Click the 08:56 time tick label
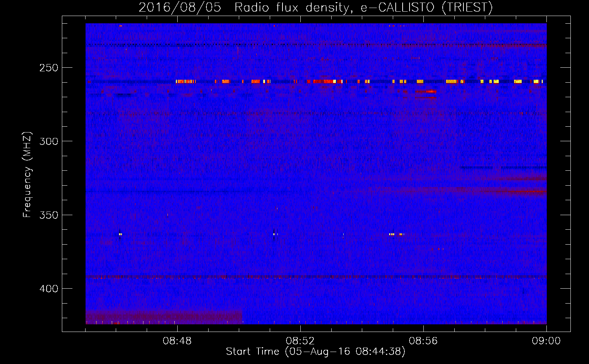Viewport: 589px width, 364px height. tap(423, 341)
